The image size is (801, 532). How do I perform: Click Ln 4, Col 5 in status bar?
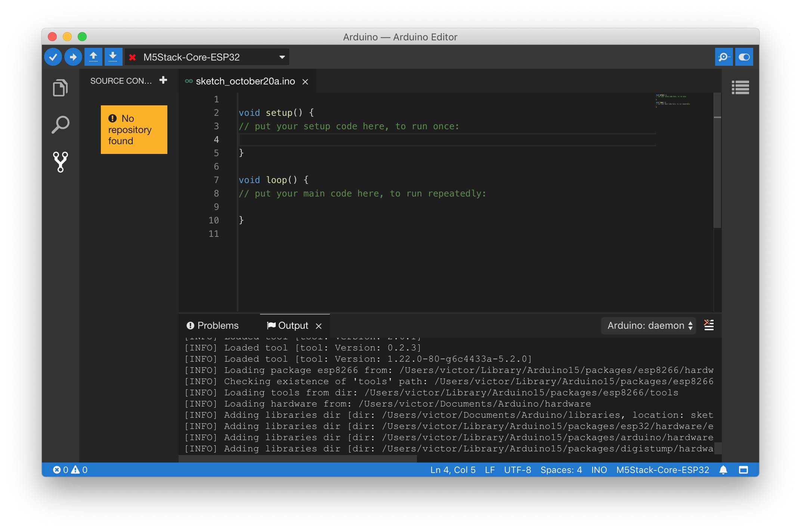[453, 470]
